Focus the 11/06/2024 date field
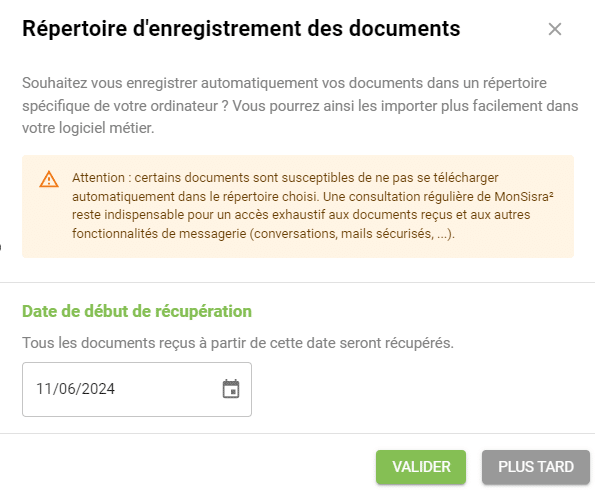The image size is (595, 495). pyautogui.click(x=137, y=389)
